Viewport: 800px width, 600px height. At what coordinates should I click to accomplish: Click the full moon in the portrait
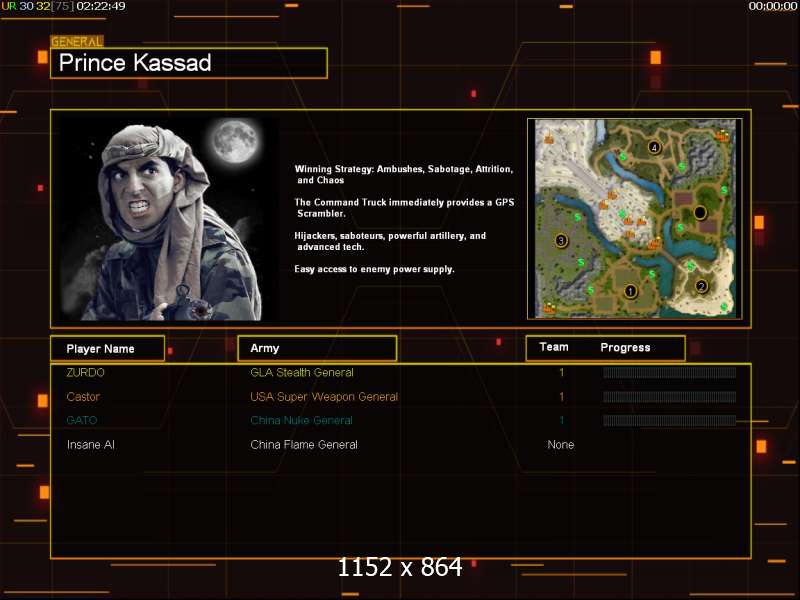pyautogui.click(x=235, y=140)
